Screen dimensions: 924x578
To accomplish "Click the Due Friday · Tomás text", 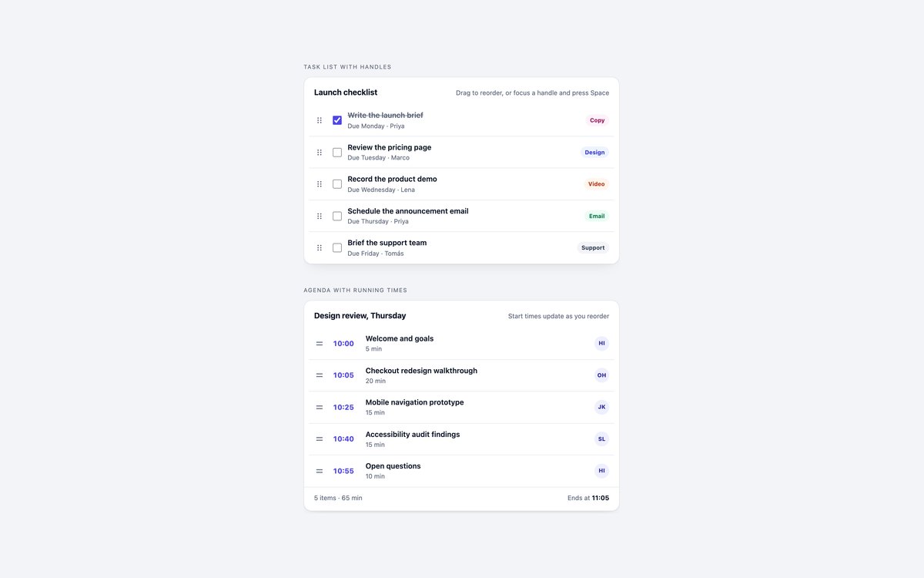I will point(376,254).
